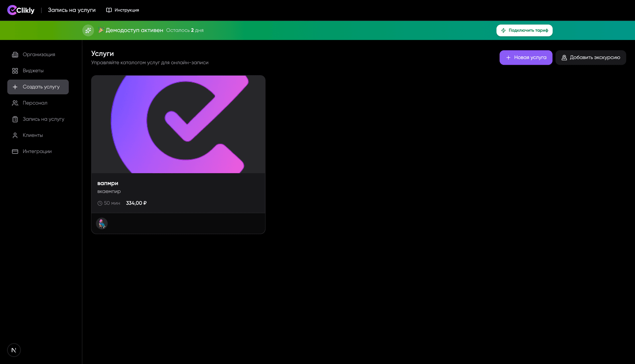Select Создать услугу in sidebar
The width and height of the screenshot is (635, 364).
[x=38, y=87]
